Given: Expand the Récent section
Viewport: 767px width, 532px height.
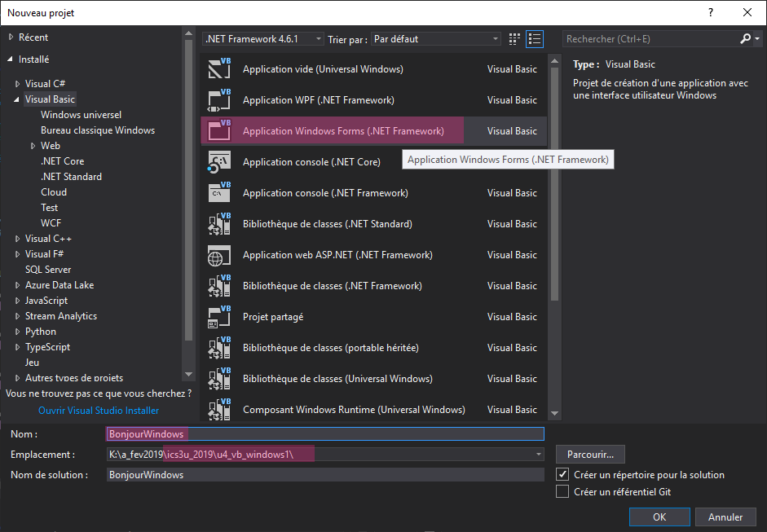Looking at the screenshot, I should (11, 37).
